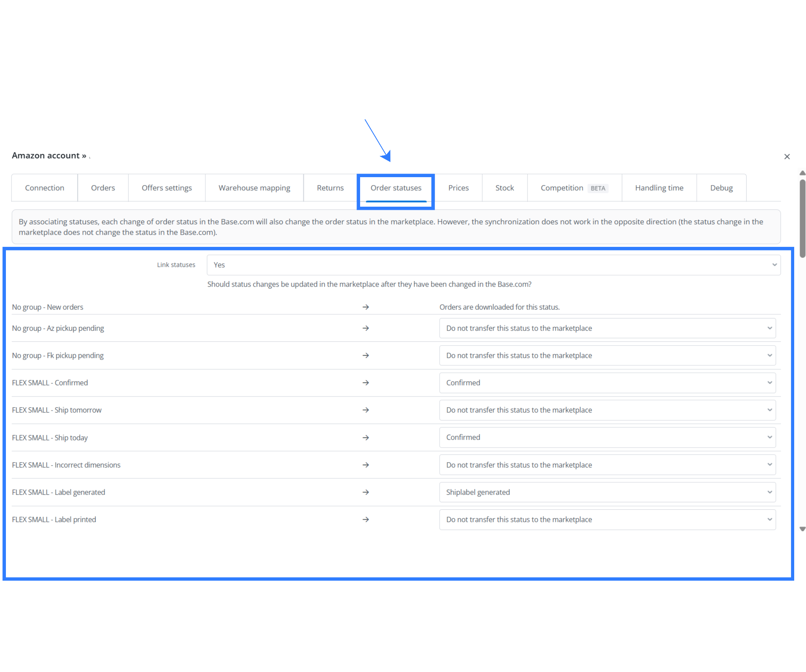Click the scrollbar down arrow

tap(801, 529)
